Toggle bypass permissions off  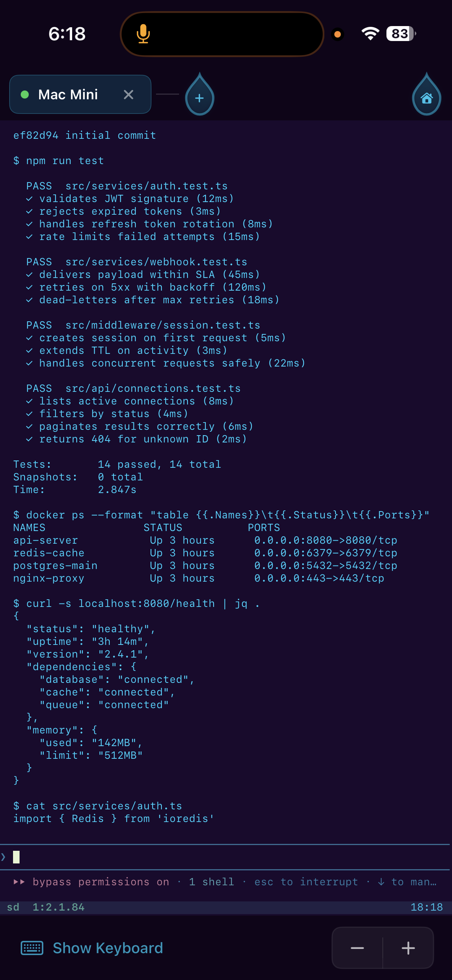tap(101, 882)
